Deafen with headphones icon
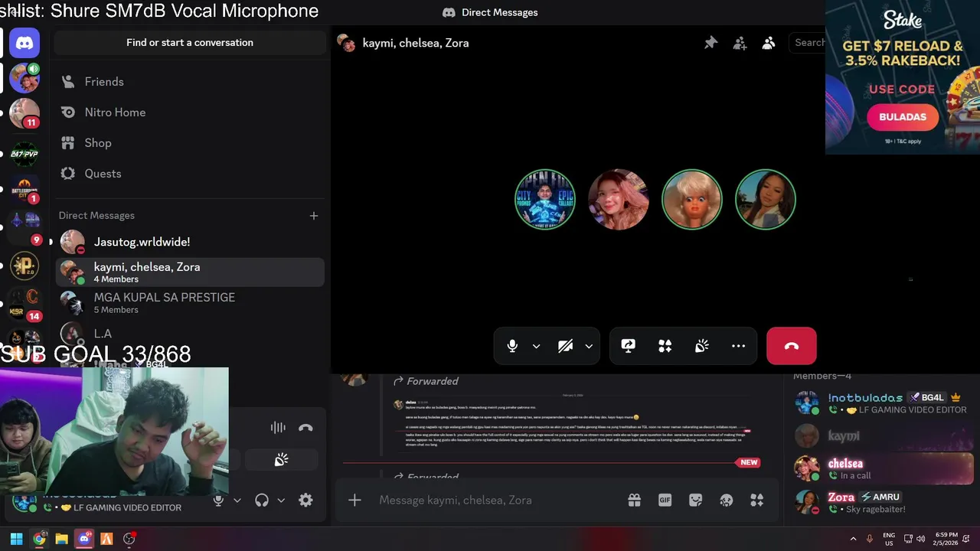This screenshot has height=551, width=980. click(262, 500)
